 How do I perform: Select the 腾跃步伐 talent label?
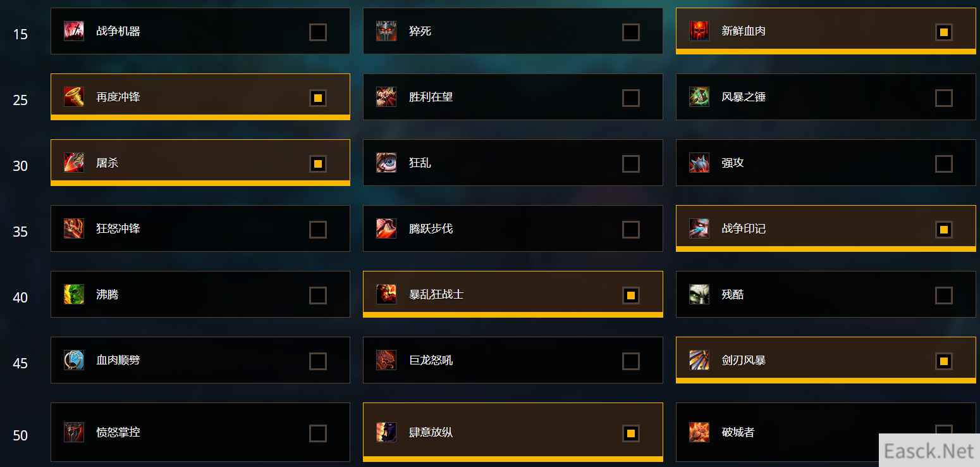(x=431, y=228)
